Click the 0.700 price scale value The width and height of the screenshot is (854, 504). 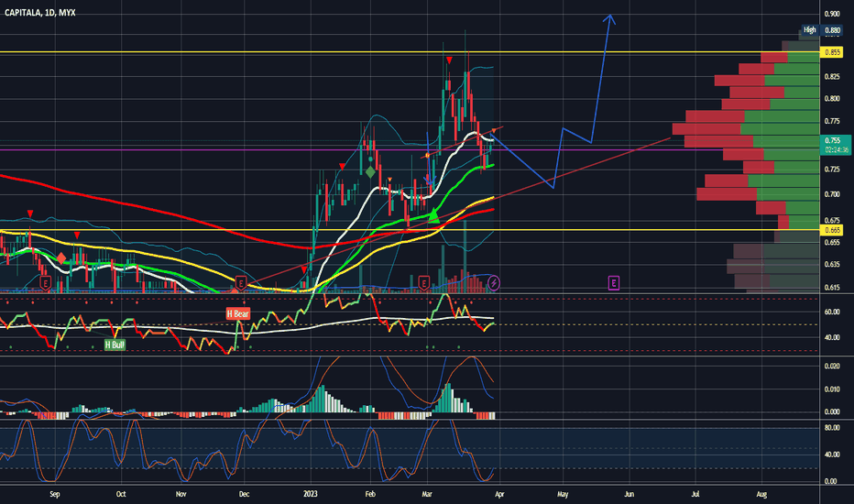coord(832,194)
